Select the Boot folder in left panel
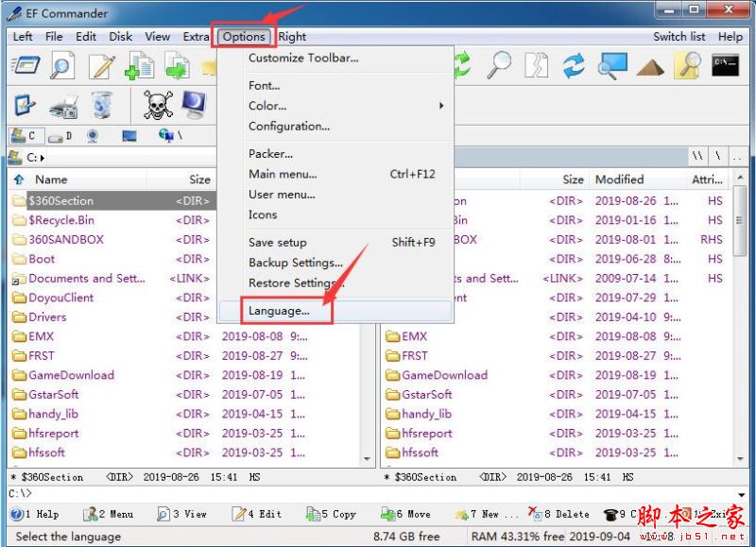756x547 pixels. (42, 259)
